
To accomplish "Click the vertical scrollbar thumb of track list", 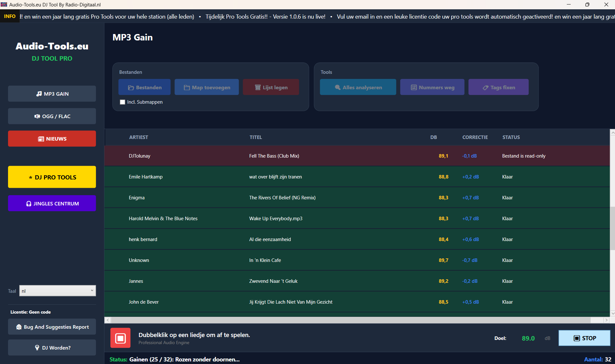I will [612, 228].
